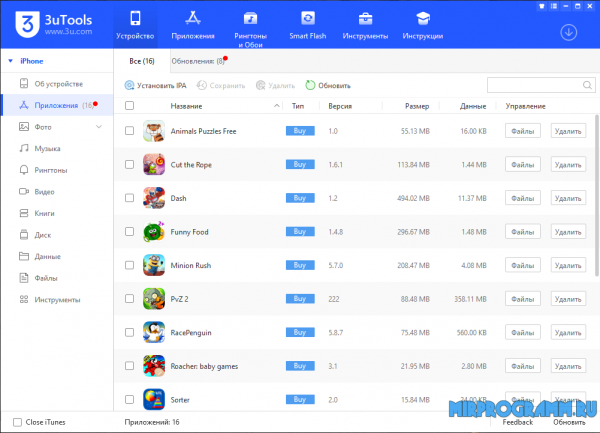Screen dimensions: 600x433
Task: Click Dash app icon
Action: pyautogui.click(x=154, y=198)
